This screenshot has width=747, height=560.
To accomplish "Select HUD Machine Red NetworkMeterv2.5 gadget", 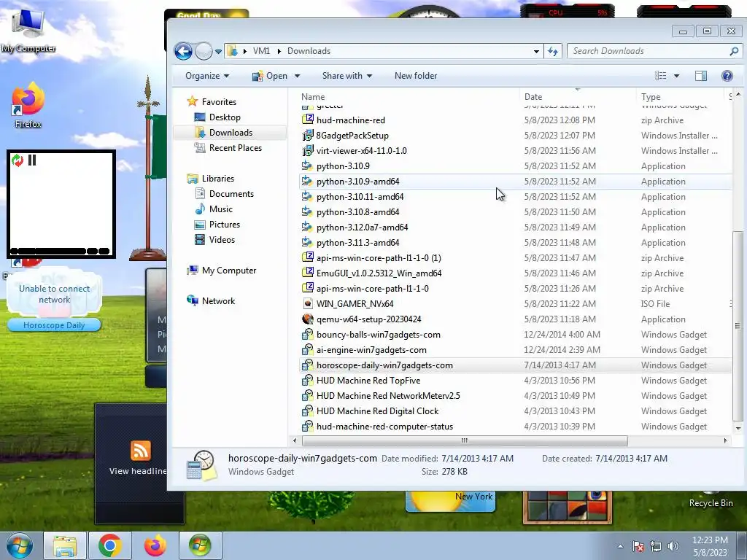I will 515,396.
